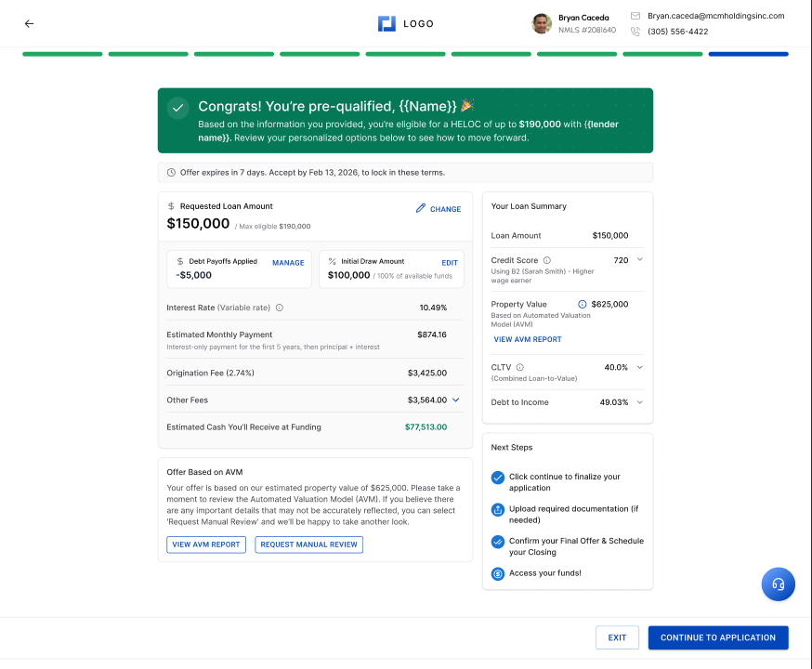Viewport: 812px width, 669px height.
Task: Click the green $77,513.00 cash value
Action: (x=426, y=427)
